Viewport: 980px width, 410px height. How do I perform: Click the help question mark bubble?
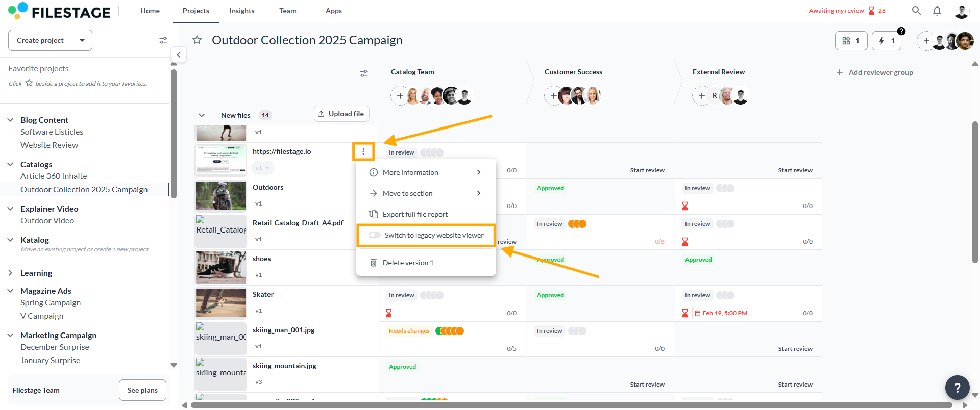[x=957, y=388]
